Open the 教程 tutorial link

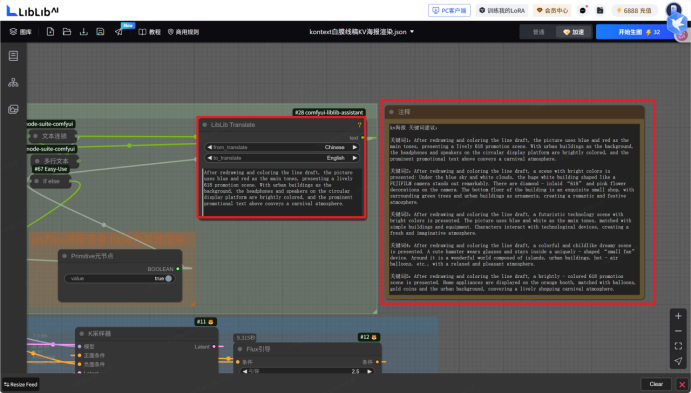coord(150,32)
